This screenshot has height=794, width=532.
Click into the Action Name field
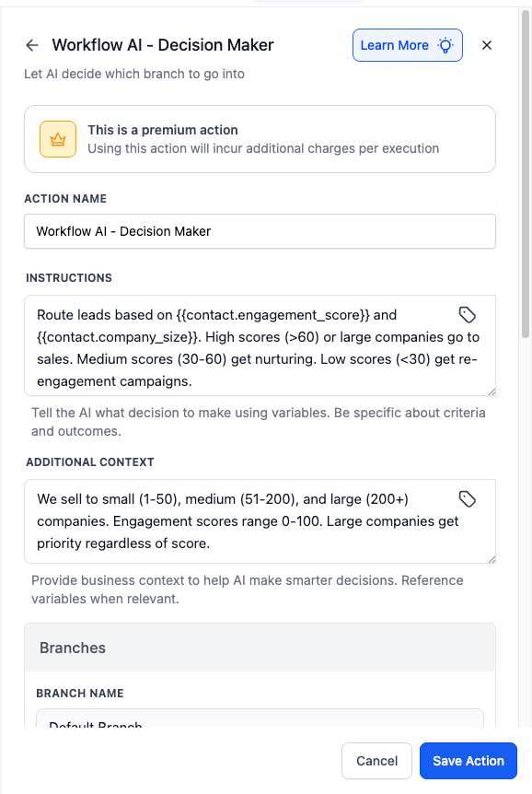pos(260,231)
